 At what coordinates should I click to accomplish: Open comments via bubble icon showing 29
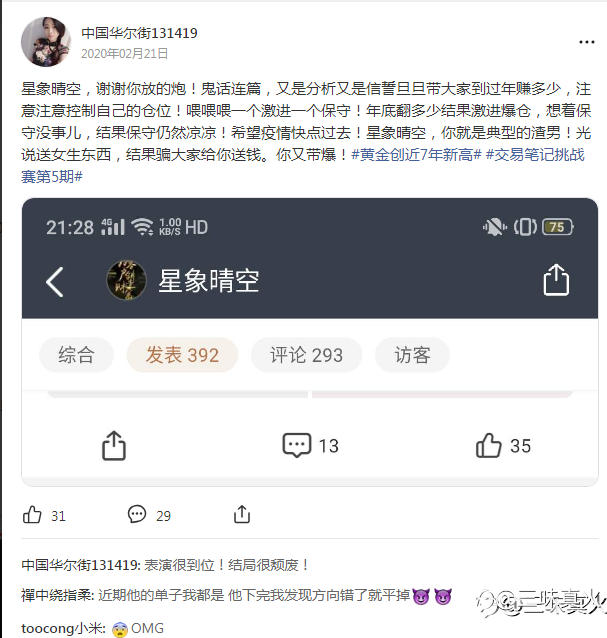click(x=137, y=514)
